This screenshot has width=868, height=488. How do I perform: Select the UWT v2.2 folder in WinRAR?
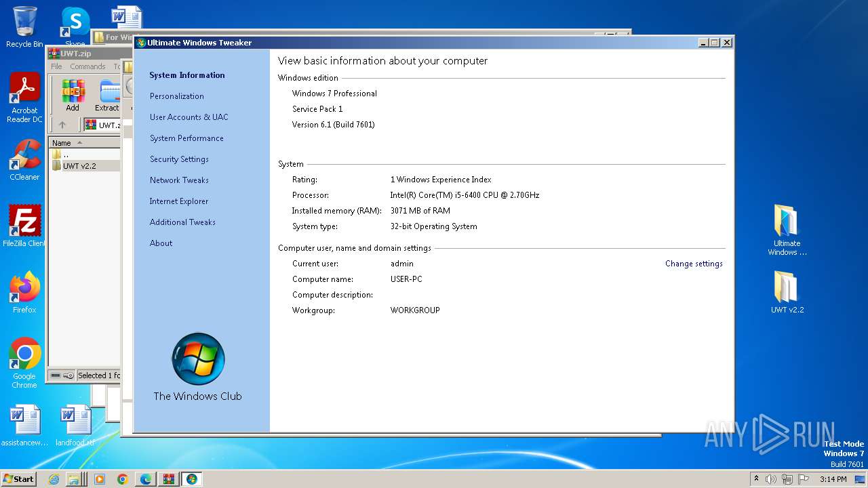79,166
